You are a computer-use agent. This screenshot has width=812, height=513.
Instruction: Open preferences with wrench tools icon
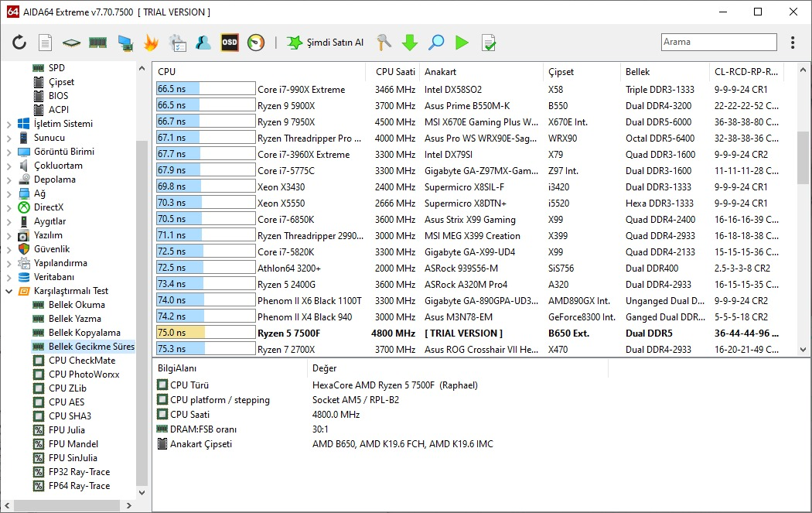tap(384, 43)
